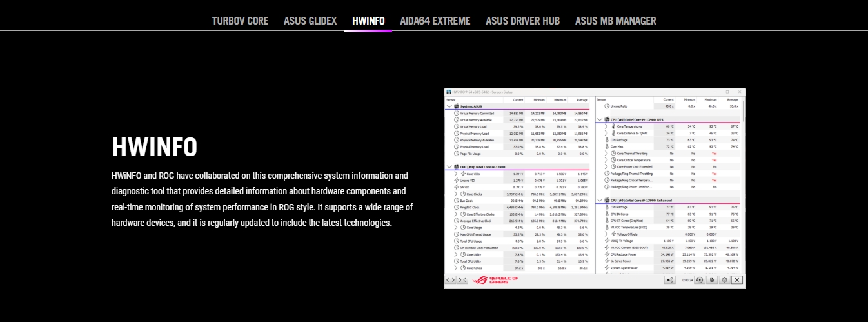
Task: Go to the AIDA64 EXTREME tab
Action: (x=435, y=21)
